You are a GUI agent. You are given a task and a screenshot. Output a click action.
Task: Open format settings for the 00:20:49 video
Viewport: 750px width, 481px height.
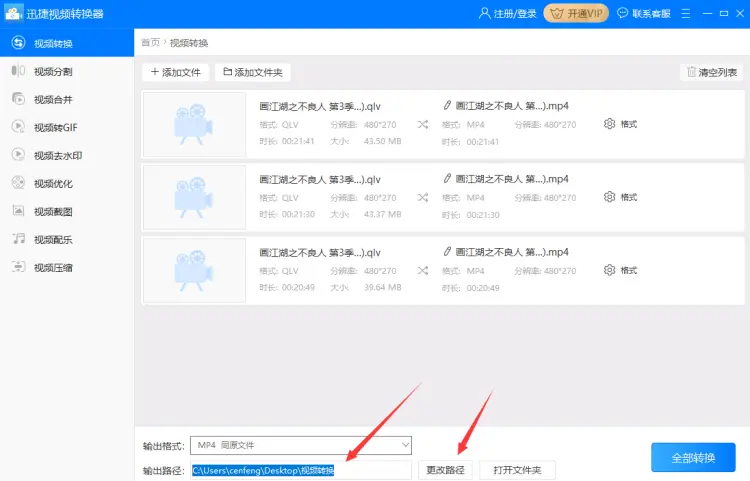pos(620,270)
